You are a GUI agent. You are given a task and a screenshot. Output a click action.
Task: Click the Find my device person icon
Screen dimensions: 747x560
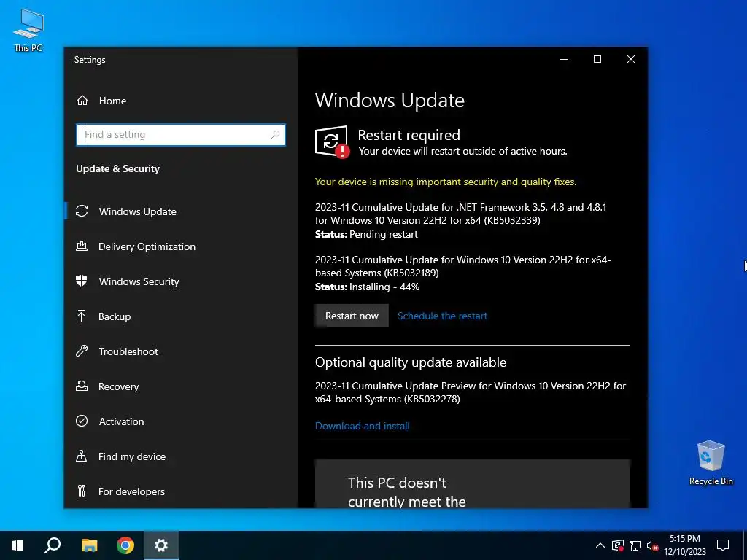(82, 456)
